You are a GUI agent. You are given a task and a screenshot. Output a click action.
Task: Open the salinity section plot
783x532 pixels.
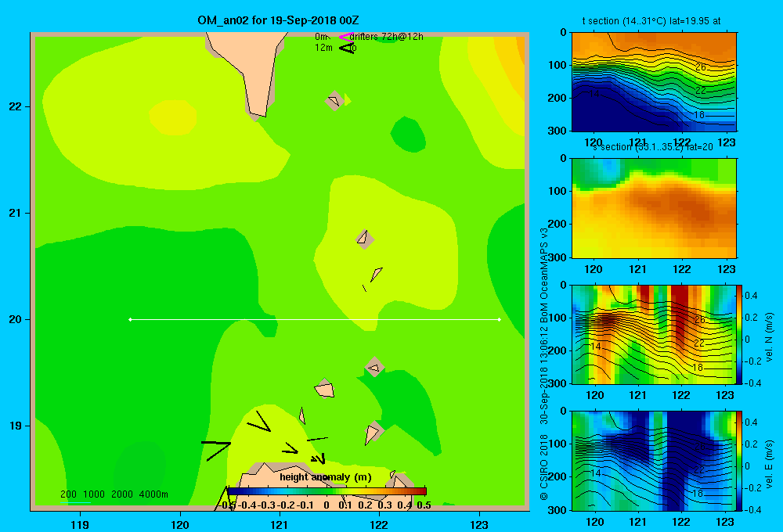654,208
